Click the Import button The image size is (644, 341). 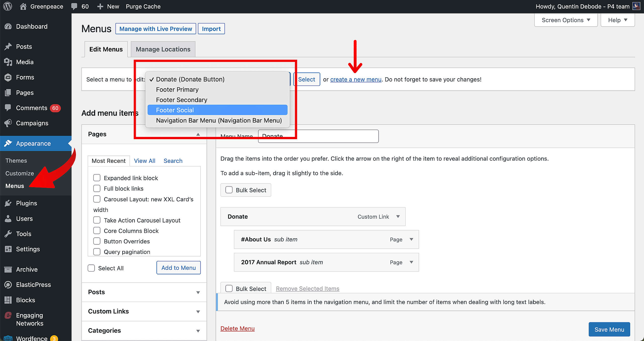click(x=211, y=29)
